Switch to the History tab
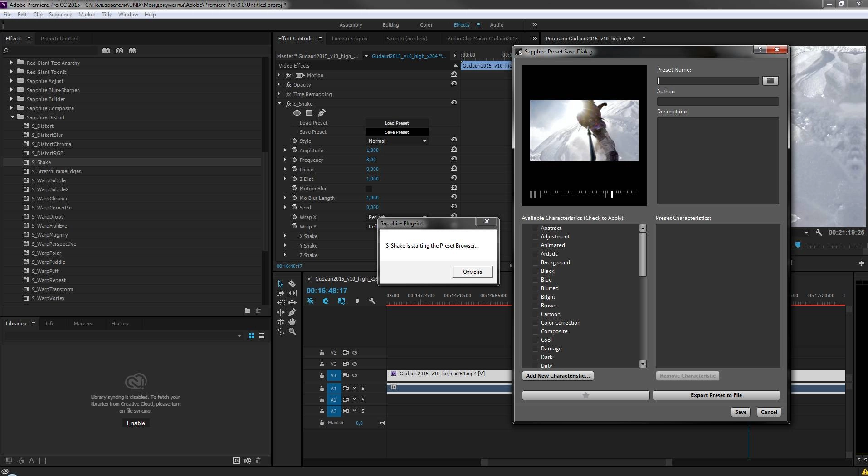This screenshot has width=868, height=476. pyautogui.click(x=120, y=324)
